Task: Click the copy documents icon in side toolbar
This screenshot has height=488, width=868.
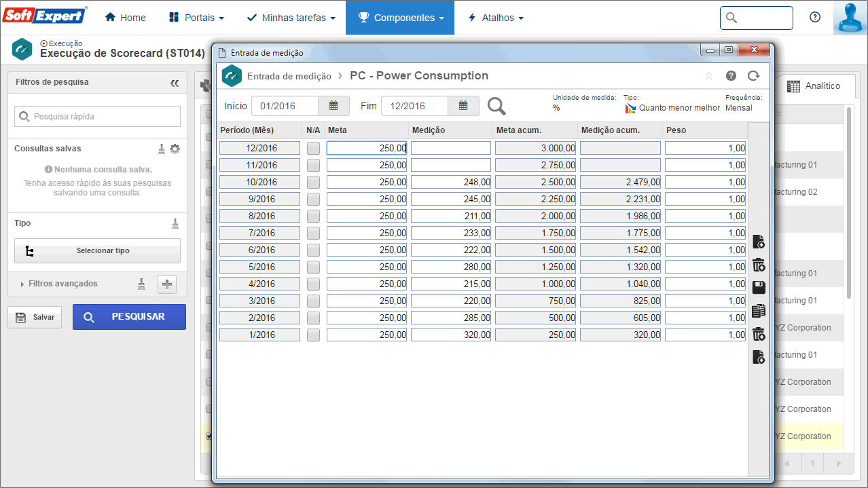Action: [759, 311]
